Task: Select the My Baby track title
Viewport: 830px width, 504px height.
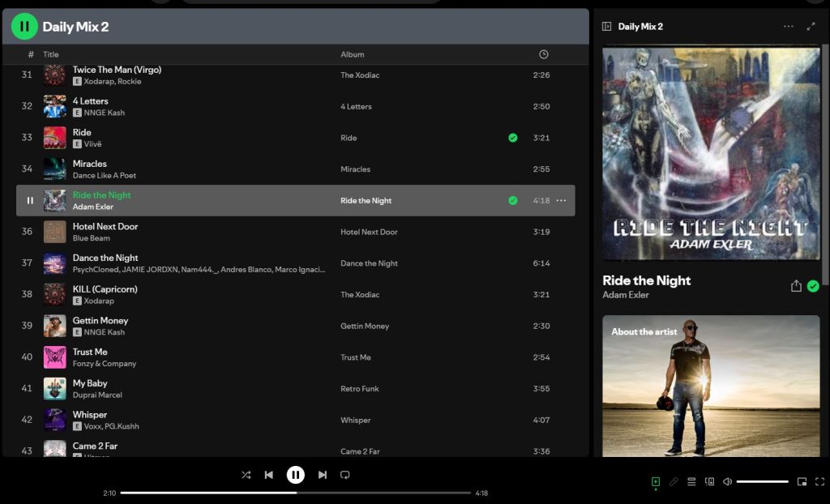Action: [90, 383]
